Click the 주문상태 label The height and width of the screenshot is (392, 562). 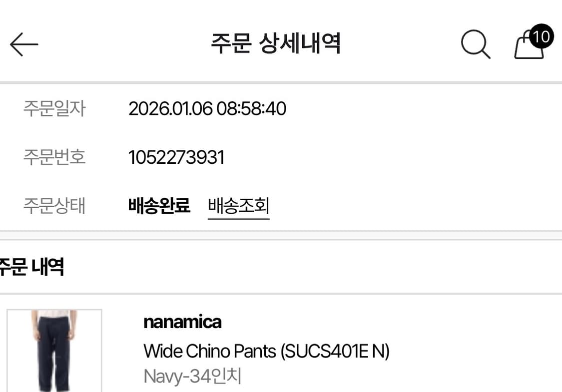(x=55, y=206)
